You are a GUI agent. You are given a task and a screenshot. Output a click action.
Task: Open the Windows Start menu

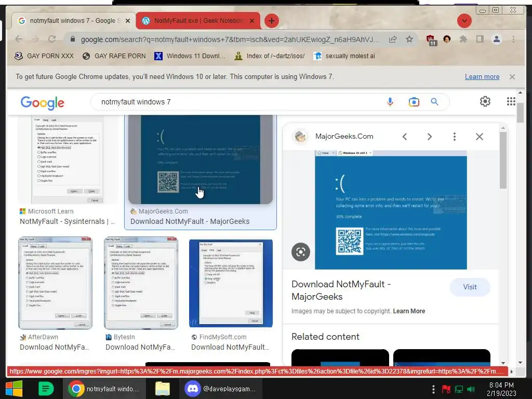coord(14,389)
